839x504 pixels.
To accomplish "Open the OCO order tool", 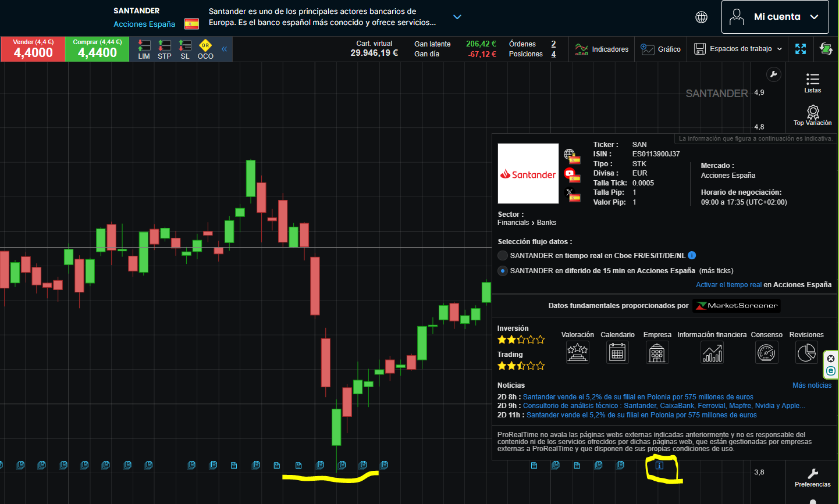I will pyautogui.click(x=205, y=49).
